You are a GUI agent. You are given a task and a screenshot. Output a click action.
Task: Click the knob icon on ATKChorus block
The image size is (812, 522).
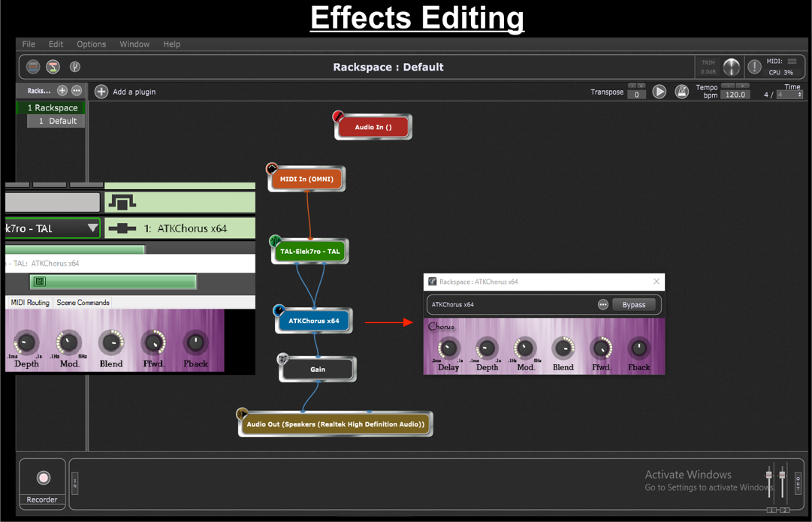[279, 310]
